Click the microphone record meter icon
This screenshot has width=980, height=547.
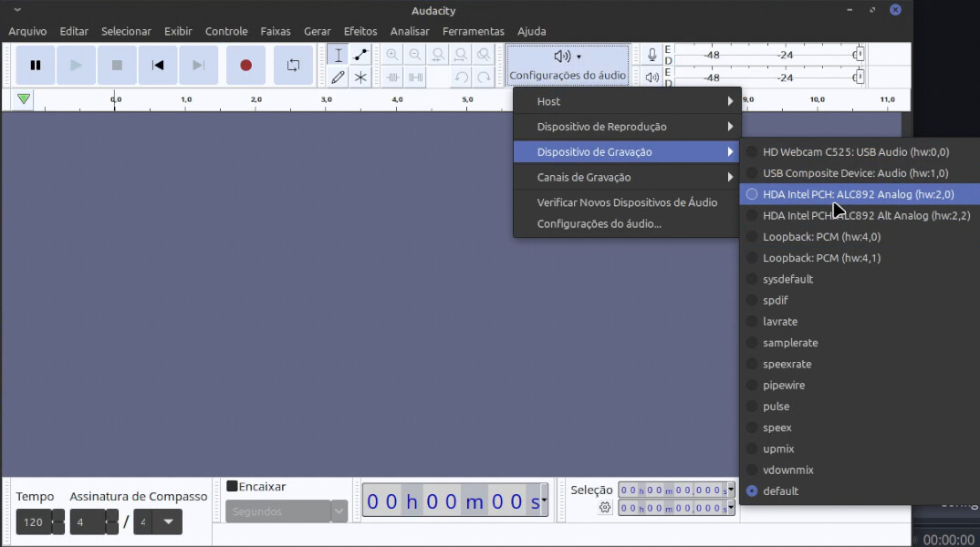652,55
